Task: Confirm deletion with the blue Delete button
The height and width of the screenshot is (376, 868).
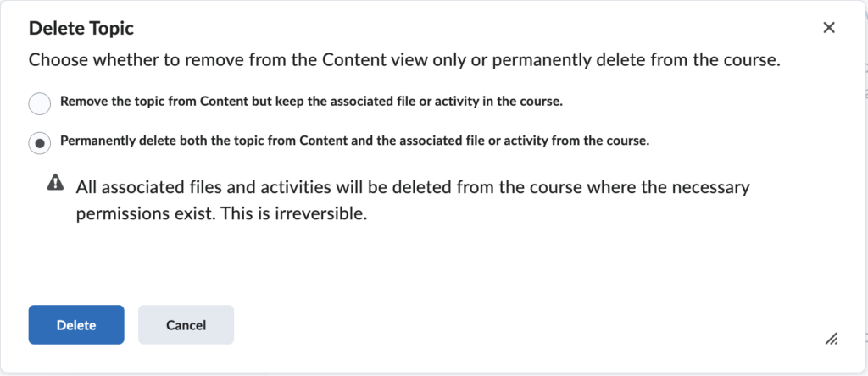Action: pos(76,324)
